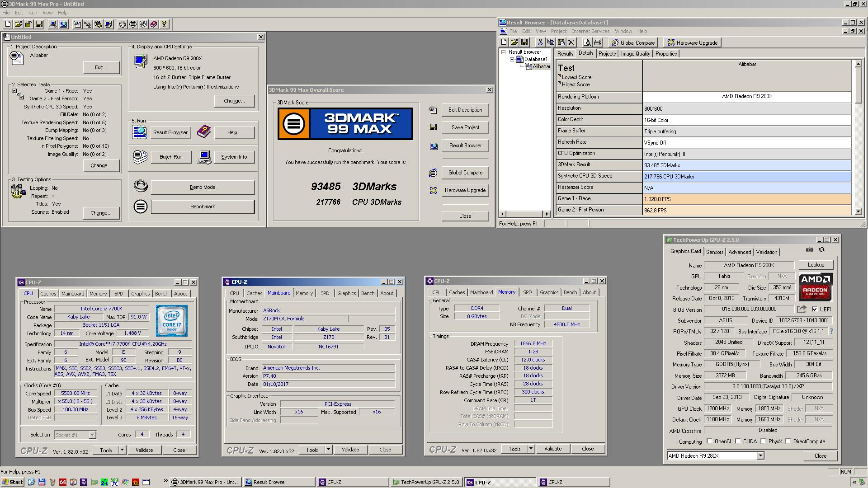Click the Open project folder icon in 3DMark toolbar
The width and height of the screenshot is (868, 488).
pos(18,24)
